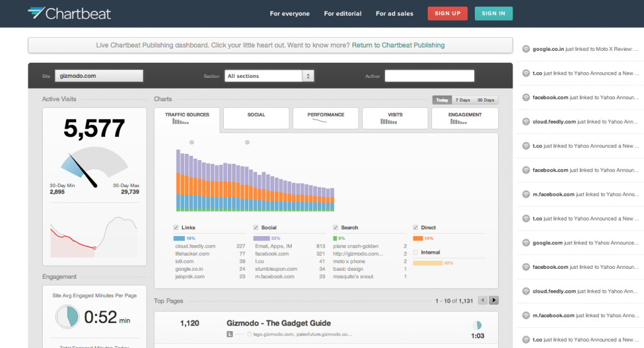Click the orange Direct 14% color bar

[418, 239]
